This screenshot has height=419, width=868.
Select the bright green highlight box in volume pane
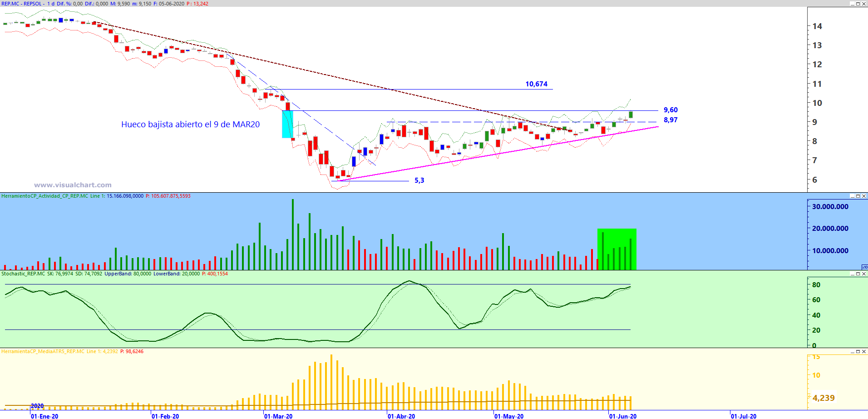(616, 249)
